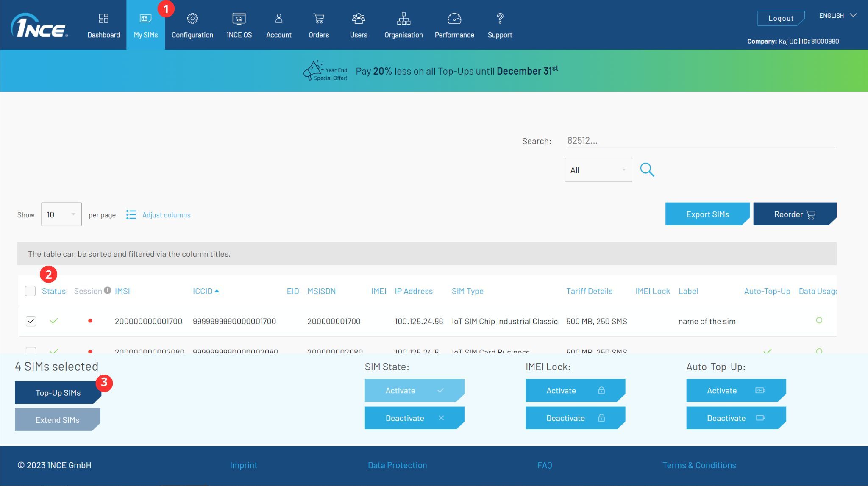This screenshot has width=868, height=486.
Task: Open the rows per page dropdown
Action: (61, 214)
